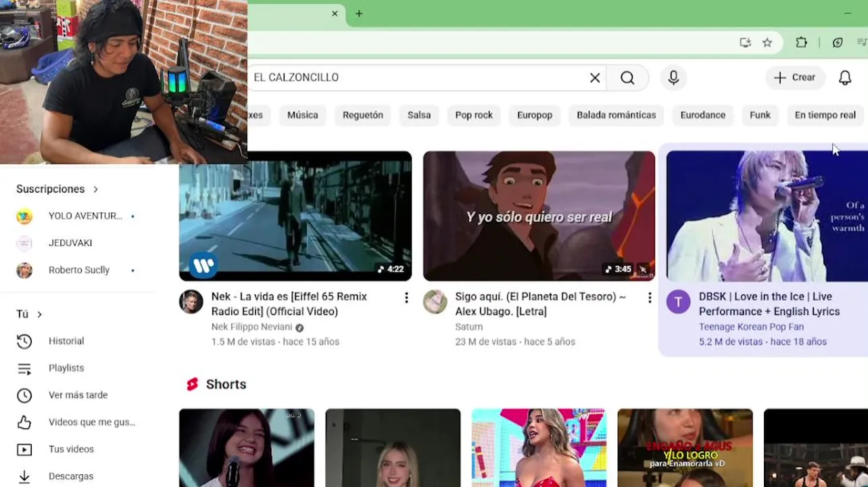This screenshot has width=868, height=487.
Task: Open the Crear menu
Action: point(795,78)
